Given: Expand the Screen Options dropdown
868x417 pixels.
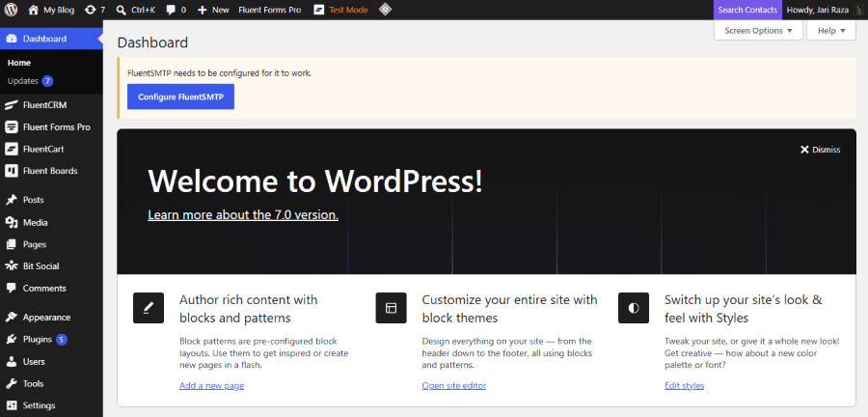Looking at the screenshot, I should point(758,31).
